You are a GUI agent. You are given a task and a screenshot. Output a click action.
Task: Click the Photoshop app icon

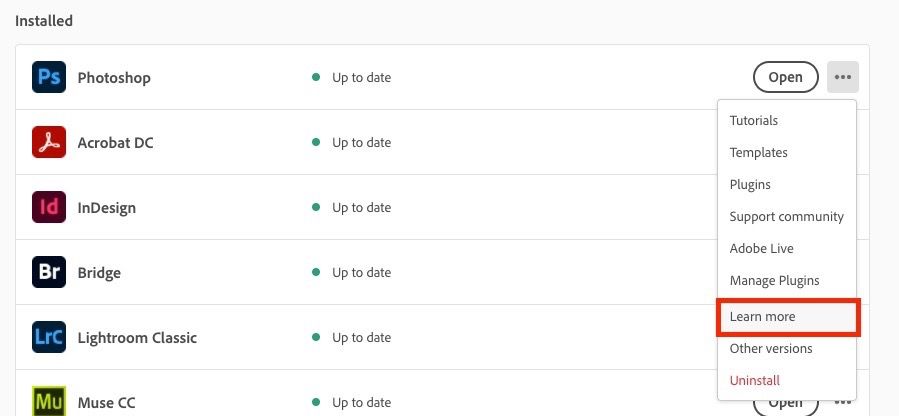tap(49, 77)
